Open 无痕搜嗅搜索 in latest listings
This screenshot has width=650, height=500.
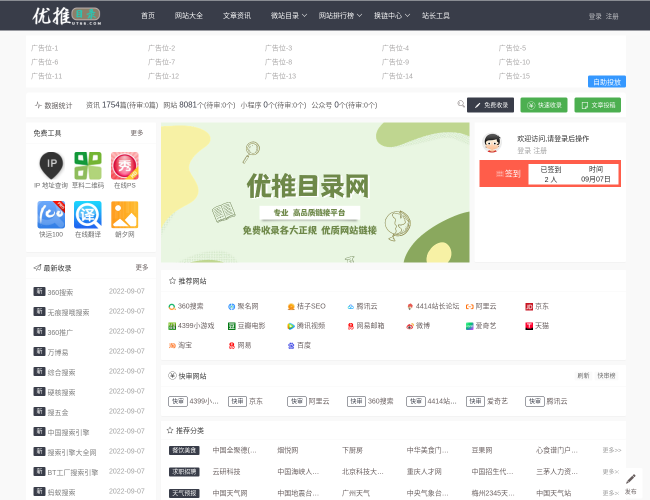point(68,312)
